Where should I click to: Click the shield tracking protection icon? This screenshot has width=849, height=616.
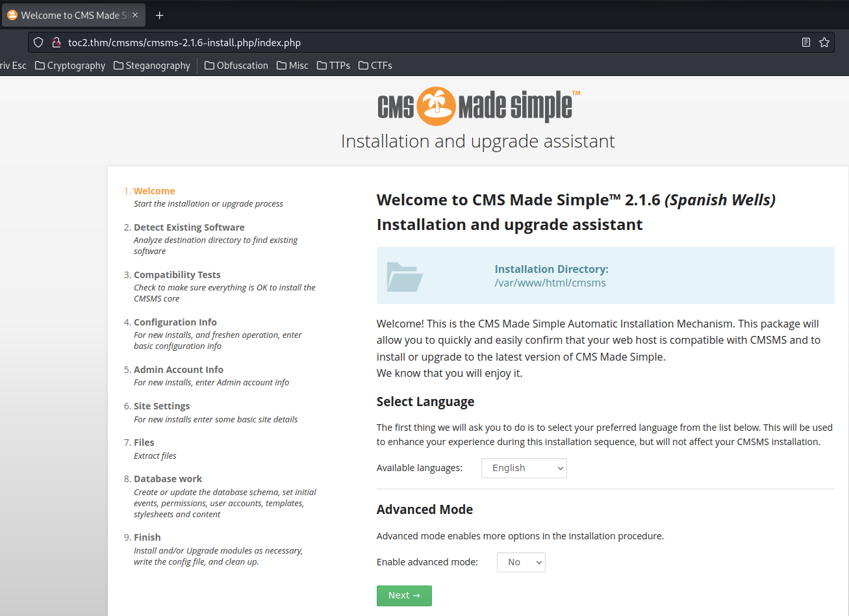[38, 43]
